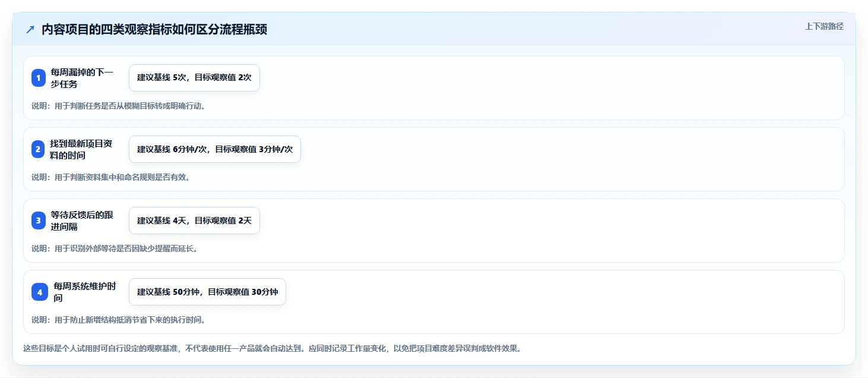This screenshot has width=868, height=378.
Task: Click the heading 内容项目的四类观察指标如何区分流程瓶颈
Action: tap(154, 30)
